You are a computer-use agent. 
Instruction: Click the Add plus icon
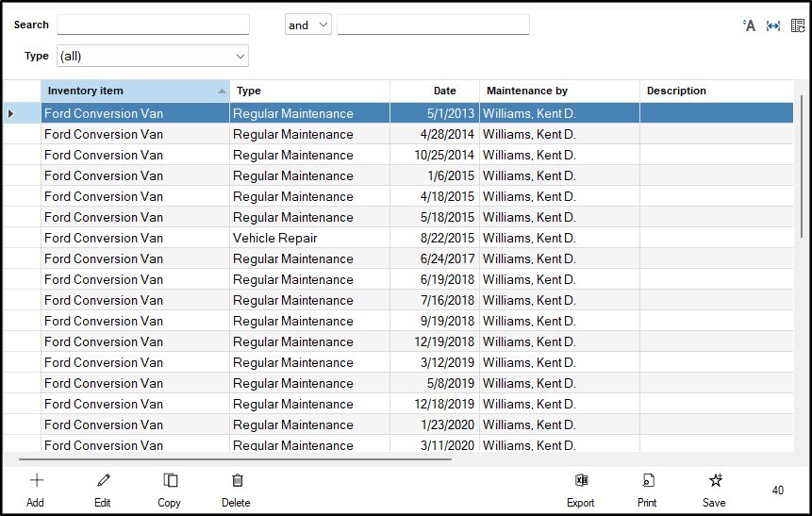click(x=36, y=480)
